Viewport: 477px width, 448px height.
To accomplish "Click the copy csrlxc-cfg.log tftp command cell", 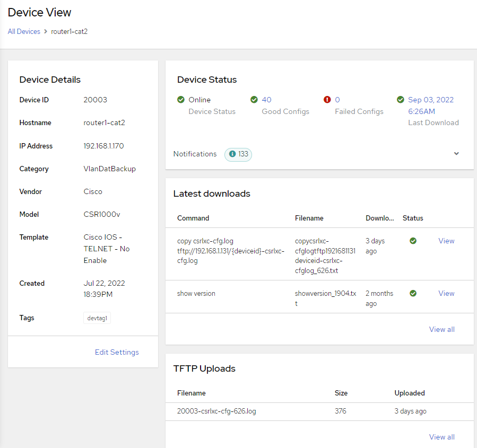I will 231,251.
